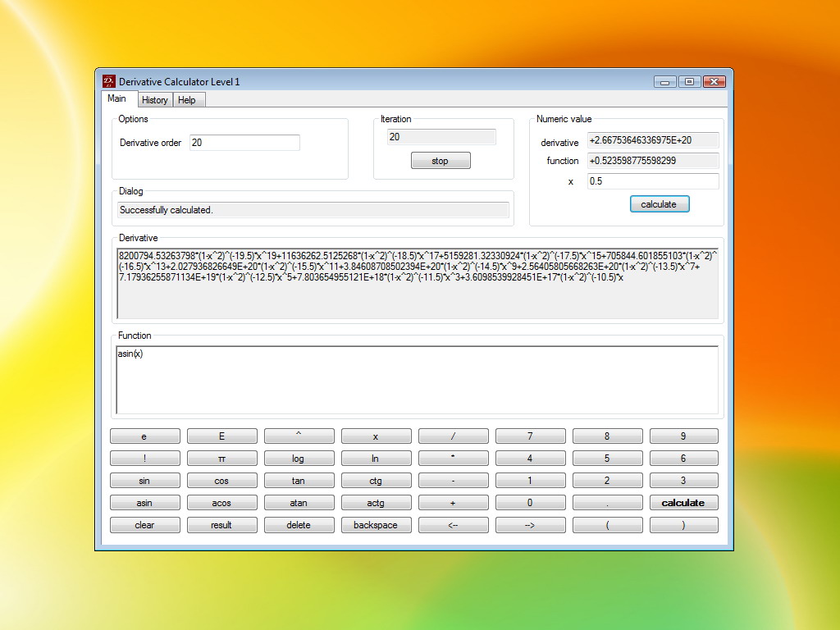Insert the power caret ^ button
The image size is (840, 630).
pos(299,436)
